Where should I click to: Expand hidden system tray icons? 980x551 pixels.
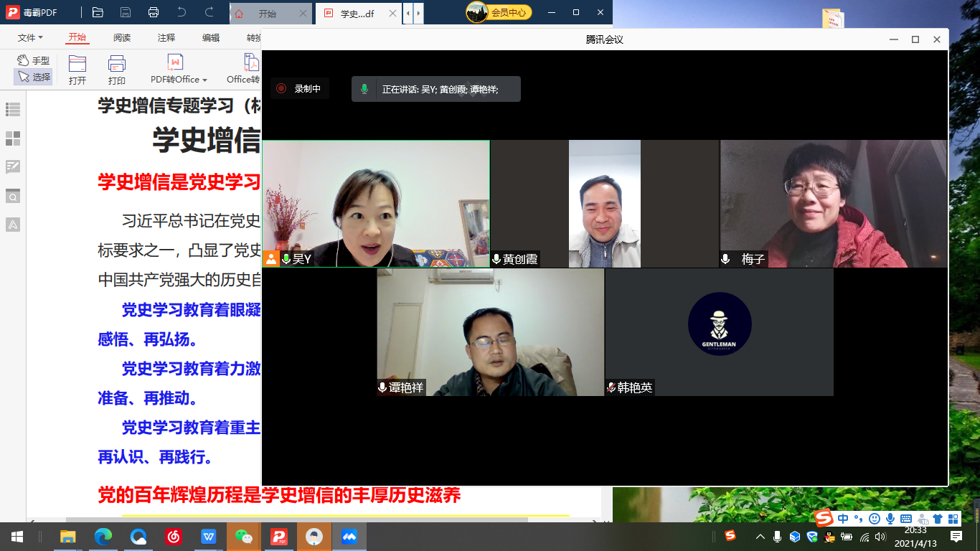click(760, 537)
